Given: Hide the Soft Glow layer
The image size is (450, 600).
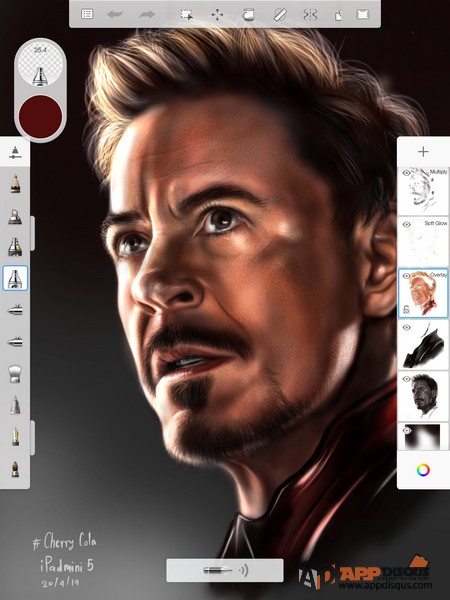Looking at the screenshot, I should [406, 225].
